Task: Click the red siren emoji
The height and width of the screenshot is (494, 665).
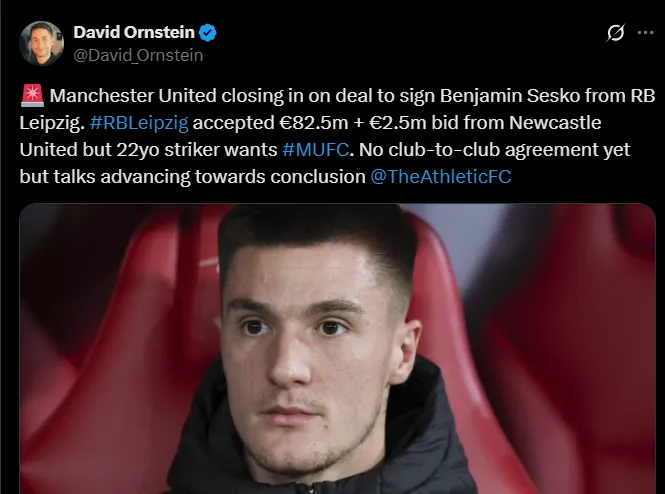Action: (31, 97)
